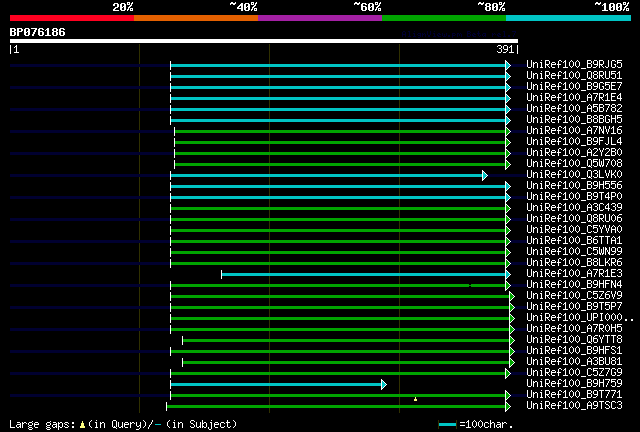Click the purple ~60% identity legend segment
Image resolution: width=640 pixels, height=432 pixels.
(x=320, y=18)
